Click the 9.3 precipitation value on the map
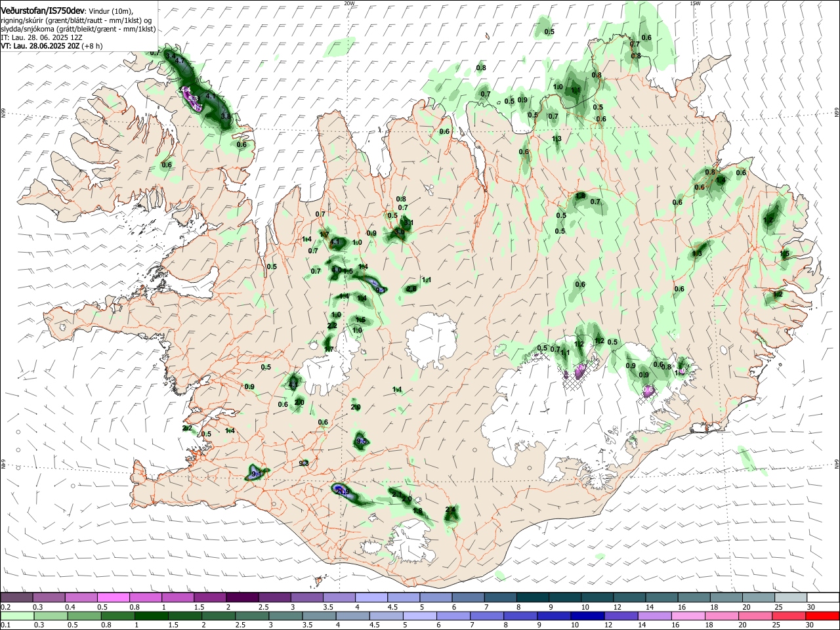The width and height of the screenshot is (840, 630). 303,463
